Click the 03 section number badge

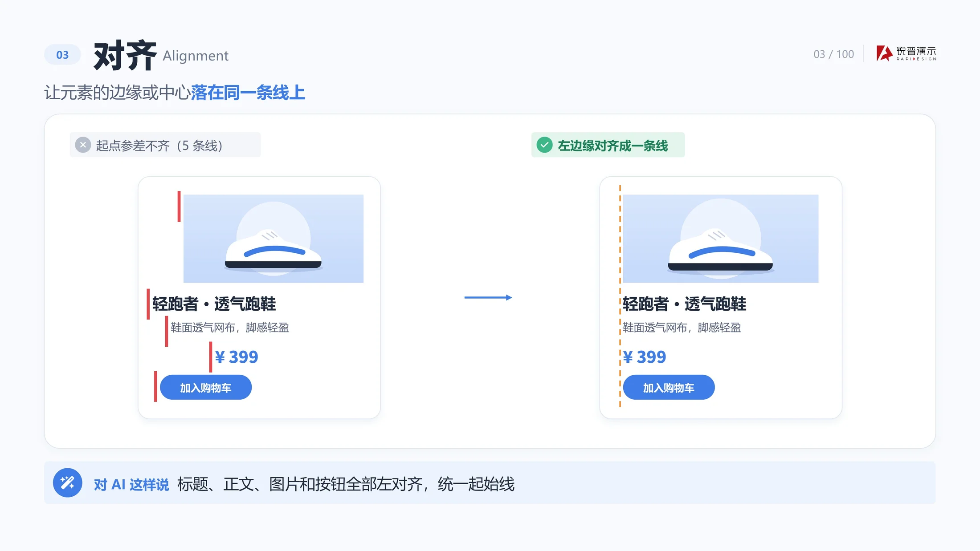pyautogui.click(x=62, y=55)
